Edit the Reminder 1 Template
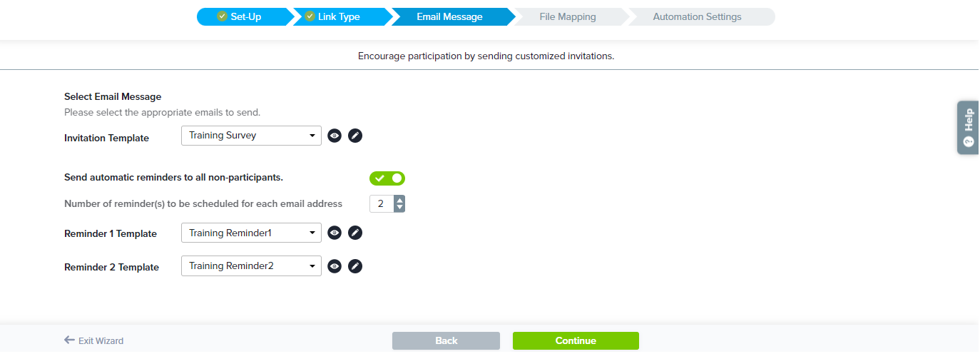The width and height of the screenshot is (980, 354). (x=355, y=233)
